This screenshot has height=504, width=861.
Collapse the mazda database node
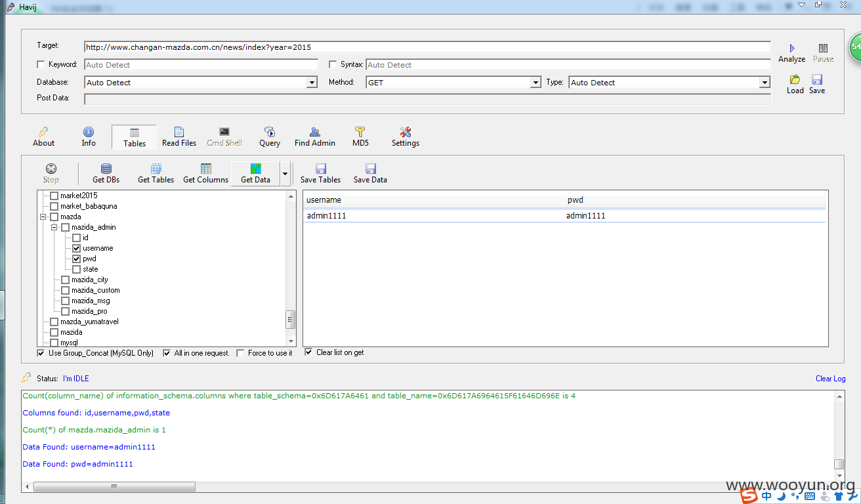tap(43, 217)
